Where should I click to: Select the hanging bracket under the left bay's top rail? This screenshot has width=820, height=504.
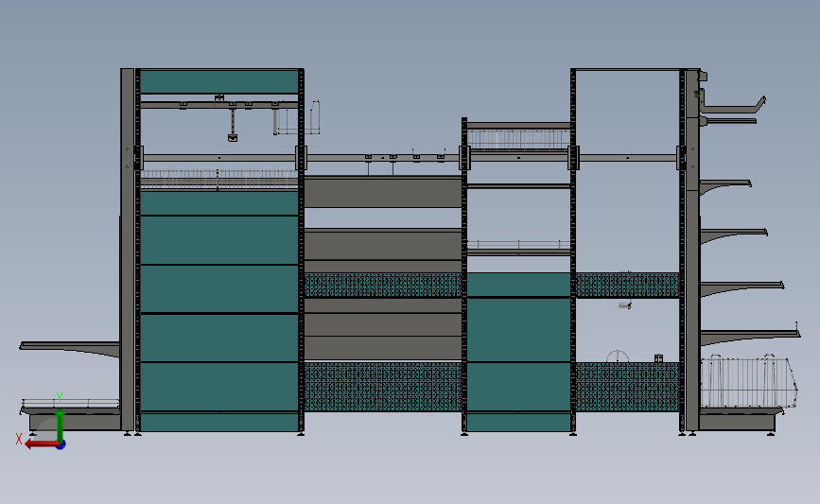coord(233,125)
